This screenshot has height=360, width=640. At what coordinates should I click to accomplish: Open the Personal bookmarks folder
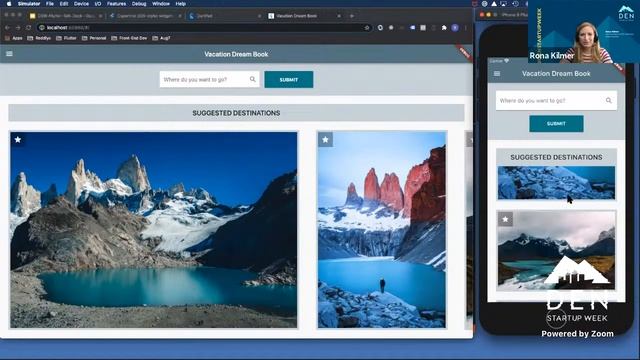94,38
